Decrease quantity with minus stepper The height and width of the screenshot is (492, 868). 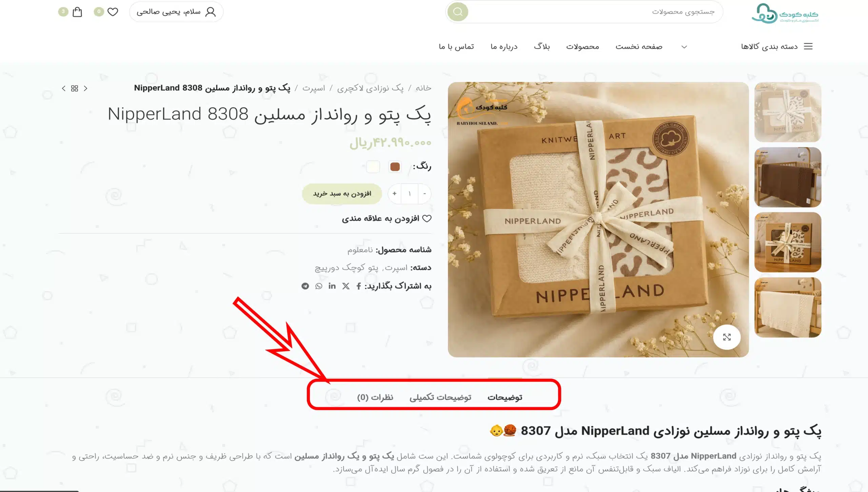[x=425, y=194]
